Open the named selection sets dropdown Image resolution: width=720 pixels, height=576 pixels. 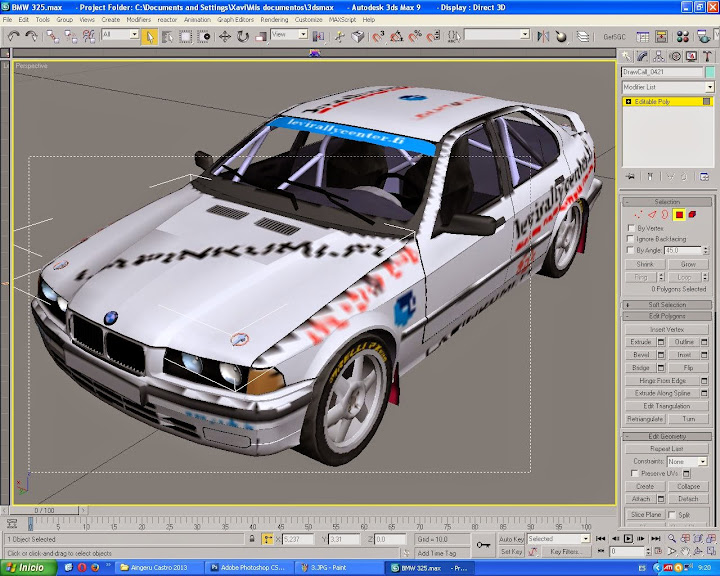click(497, 34)
